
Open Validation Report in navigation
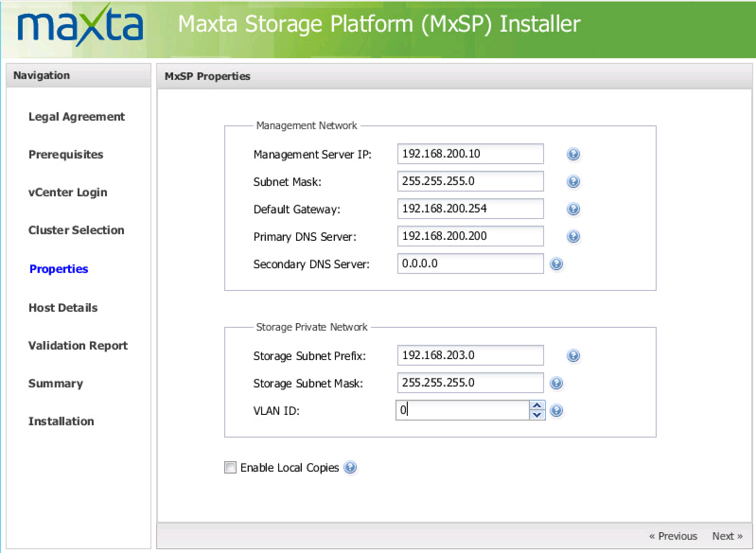point(78,345)
